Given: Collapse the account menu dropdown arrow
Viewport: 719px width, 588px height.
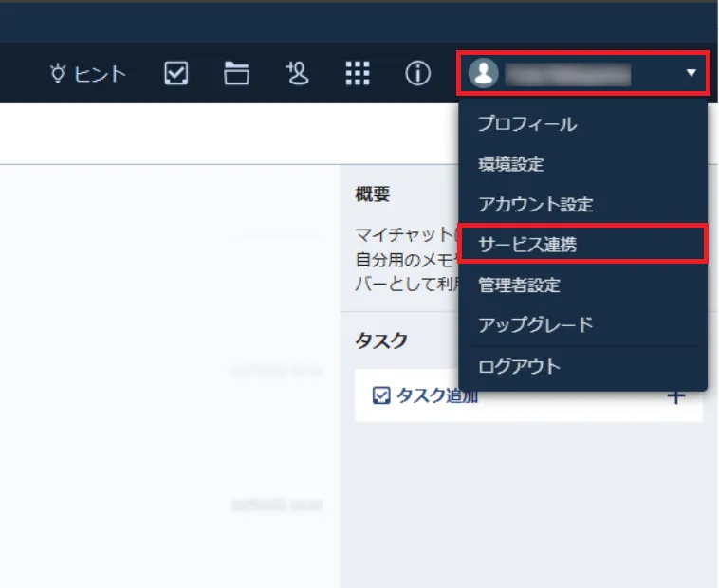Looking at the screenshot, I should (691, 73).
